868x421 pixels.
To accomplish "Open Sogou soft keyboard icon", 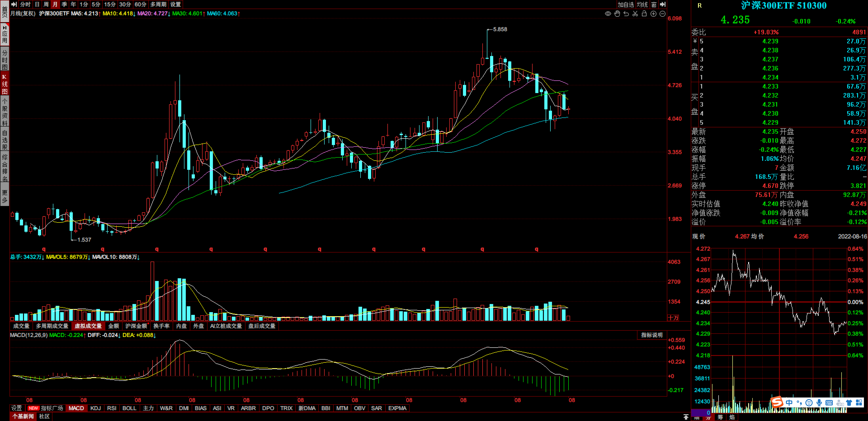I will pos(829,402).
